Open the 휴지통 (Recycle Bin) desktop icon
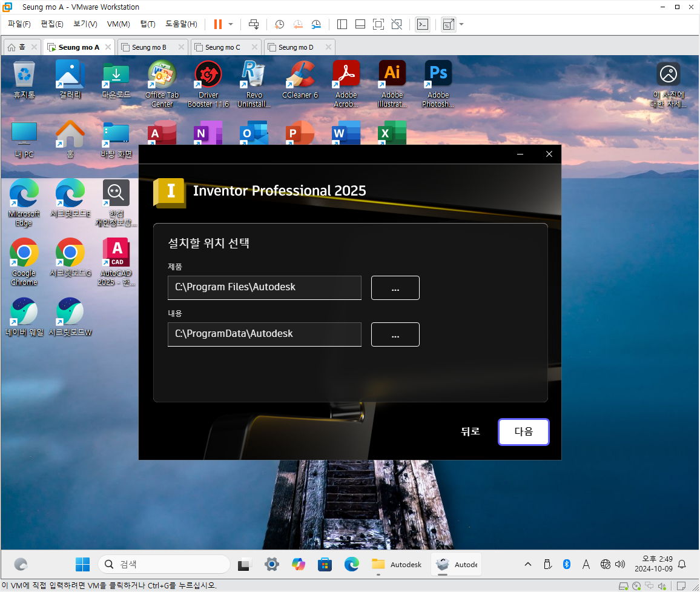 pos(24,80)
